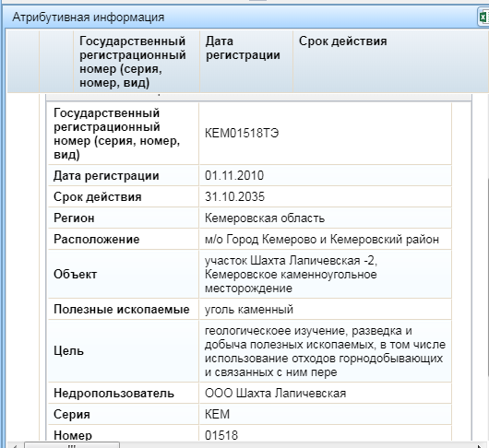This screenshot has height=448, width=489.
Task: Select registration date 01.11.2010
Action: 234,176
